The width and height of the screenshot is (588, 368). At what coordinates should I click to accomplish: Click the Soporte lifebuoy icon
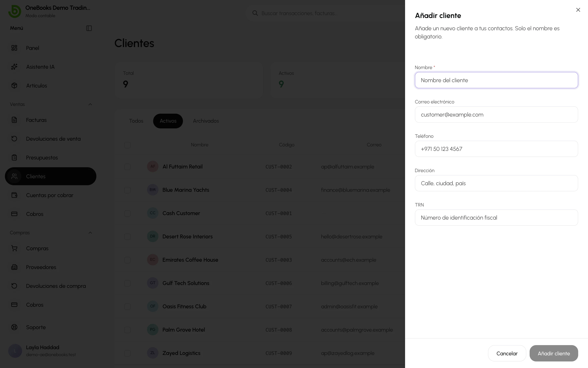click(x=14, y=327)
